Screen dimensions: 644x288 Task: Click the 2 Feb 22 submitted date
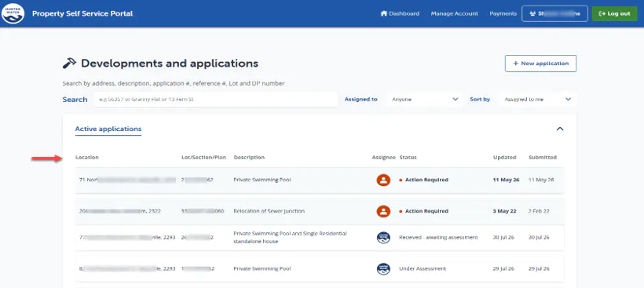tap(539, 211)
